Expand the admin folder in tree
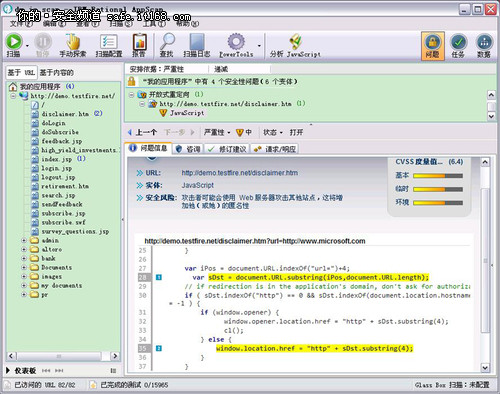The image size is (500, 394). 24,240
